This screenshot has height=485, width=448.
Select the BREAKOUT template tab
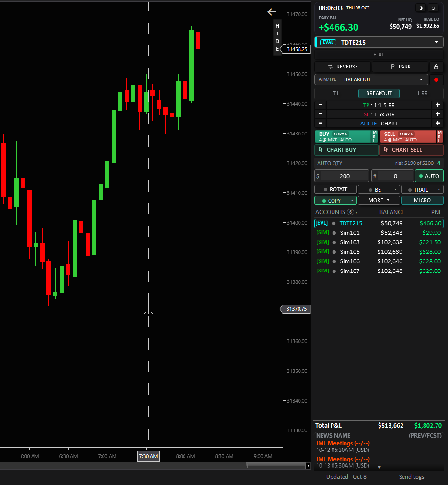pos(379,93)
